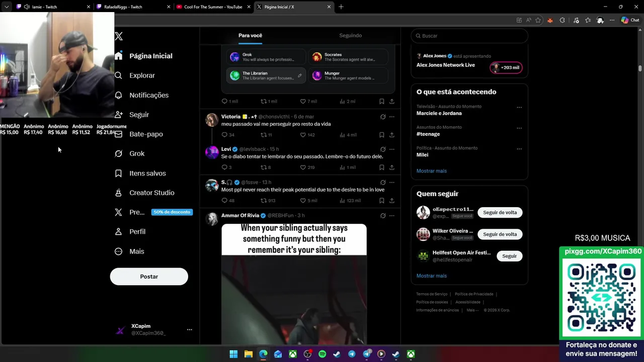Screen dimensions: 644x362
Task: Bookmark Victoria's post
Action: coord(382,135)
